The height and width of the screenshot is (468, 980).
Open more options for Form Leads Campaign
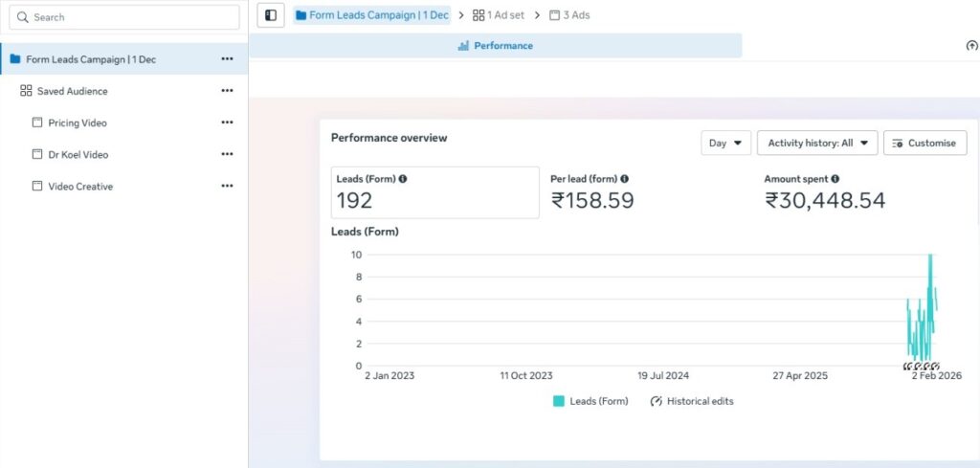coord(227,59)
